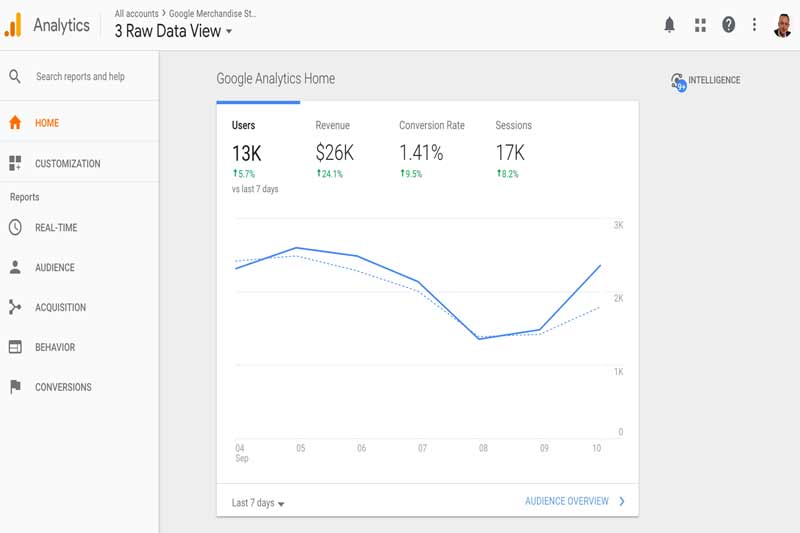Click the vs last 7 days label

(255, 189)
